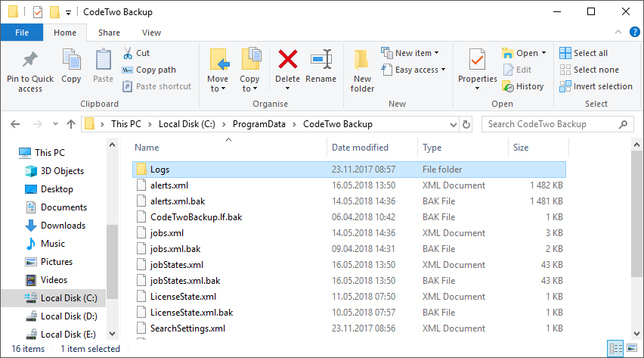Switch to the View tab
This screenshot has width=644, height=358.
pos(152,33)
